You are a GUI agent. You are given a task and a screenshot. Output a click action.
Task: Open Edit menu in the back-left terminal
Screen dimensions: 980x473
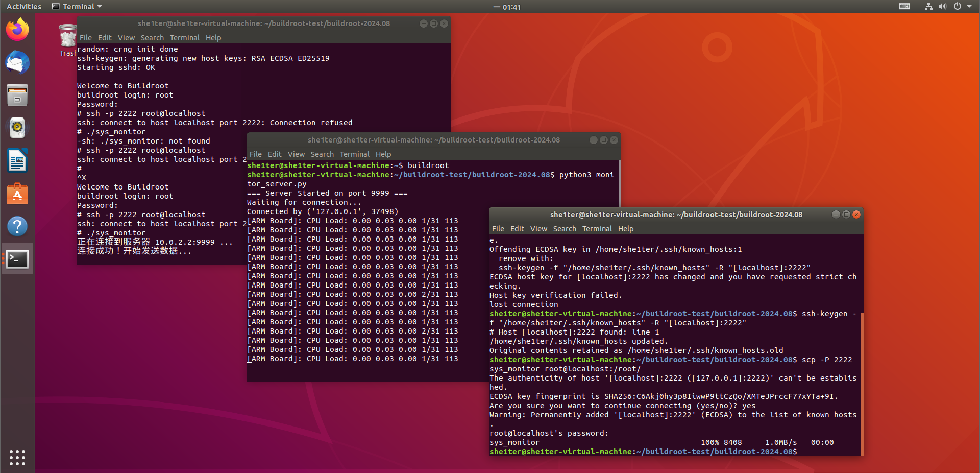[105, 38]
